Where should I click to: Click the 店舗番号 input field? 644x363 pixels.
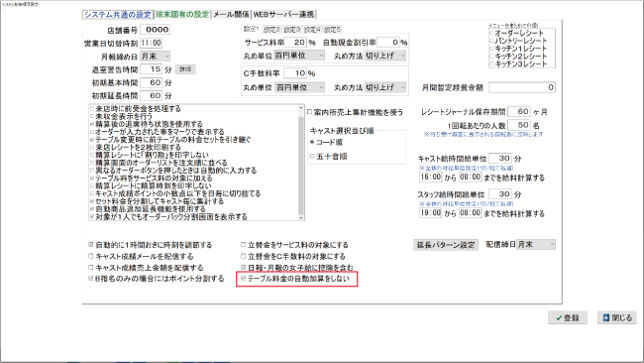coord(155,30)
